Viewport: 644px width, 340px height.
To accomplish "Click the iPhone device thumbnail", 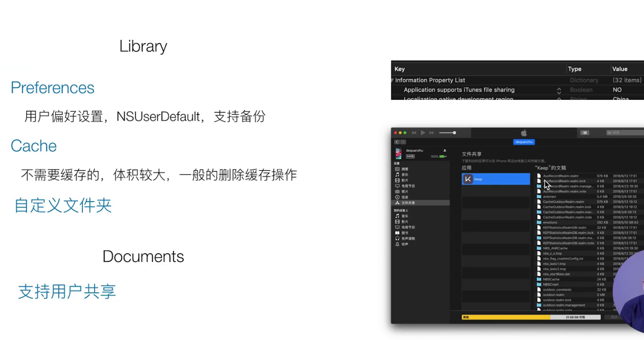I will click(398, 153).
